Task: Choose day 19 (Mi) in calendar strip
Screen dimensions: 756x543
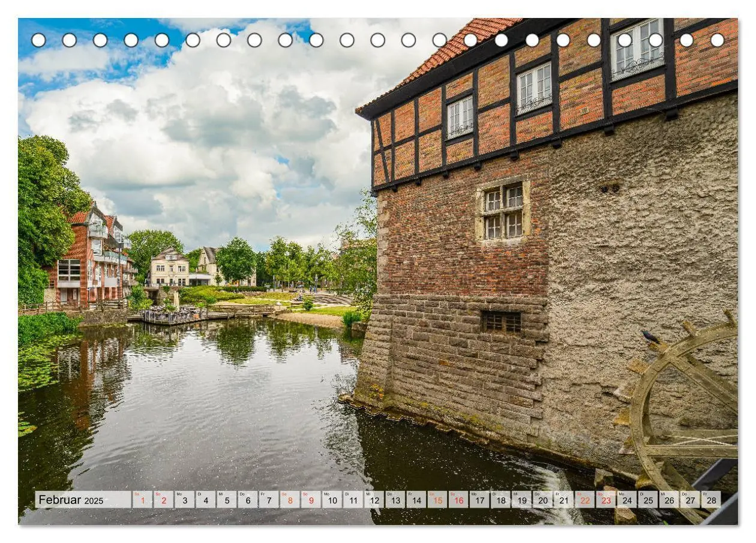Action: click(521, 499)
